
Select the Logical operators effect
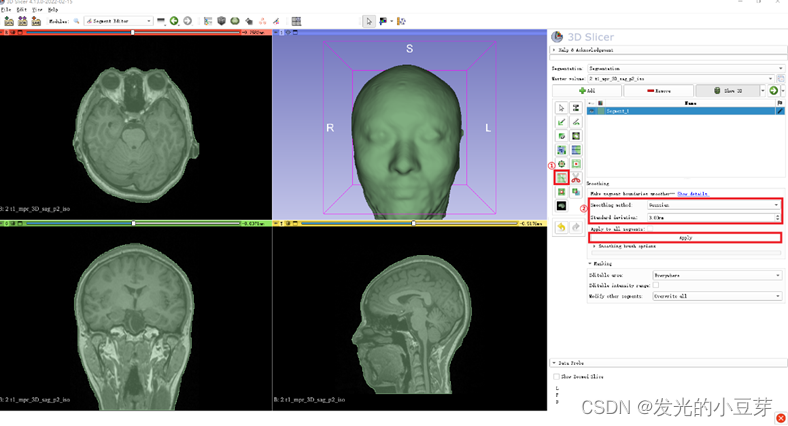click(x=576, y=192)
